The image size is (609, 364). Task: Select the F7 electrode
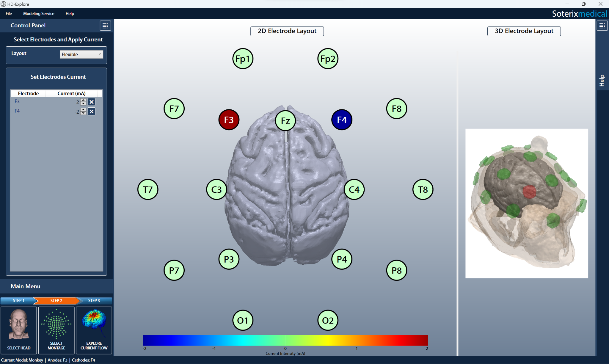pos(174,109)
